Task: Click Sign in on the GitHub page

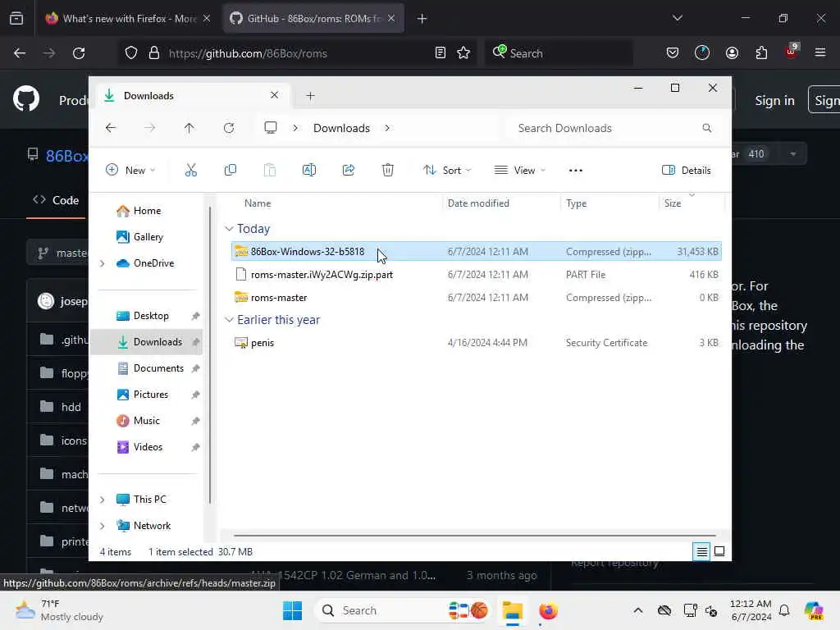Action: click(x=774, y=100)
